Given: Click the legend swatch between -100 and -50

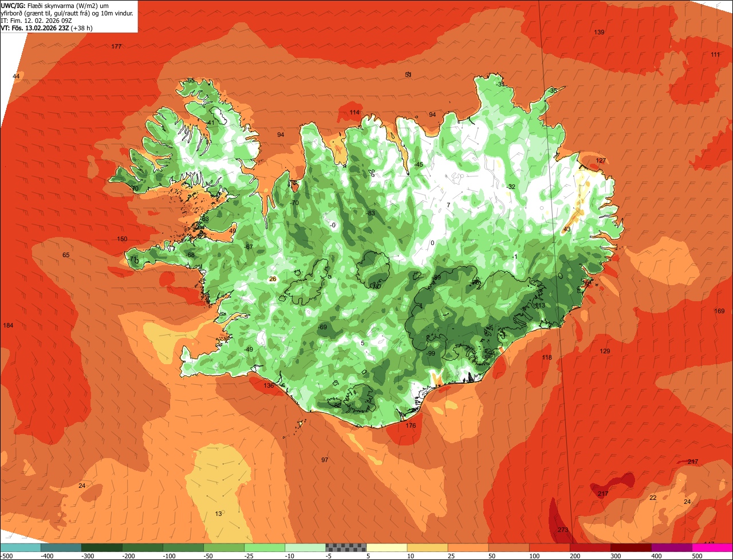Looking at the screenshot, I should (183, 547).
